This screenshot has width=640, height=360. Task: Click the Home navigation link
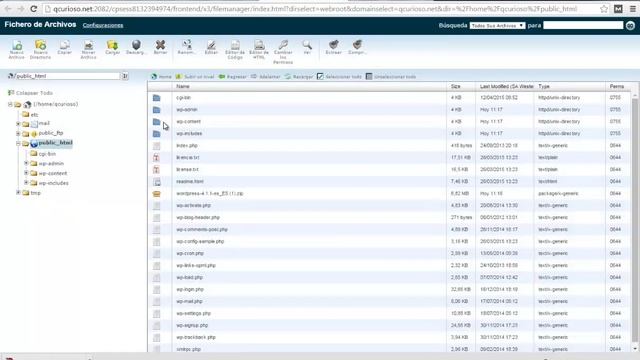pos(162,76)
